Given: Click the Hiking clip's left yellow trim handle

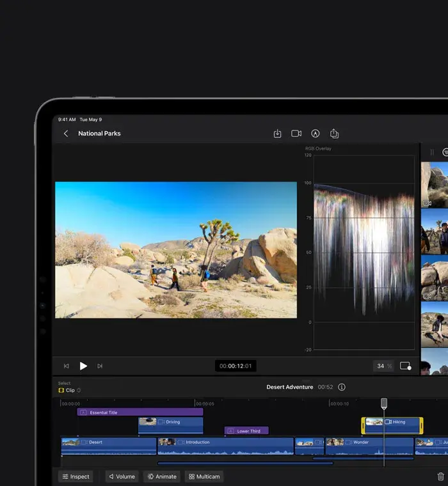Looking at the screenshot, I should (x=364, y=425).
